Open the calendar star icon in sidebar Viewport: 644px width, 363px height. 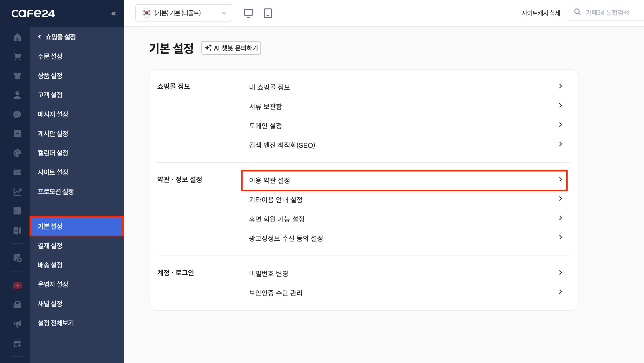coord(17,258)
